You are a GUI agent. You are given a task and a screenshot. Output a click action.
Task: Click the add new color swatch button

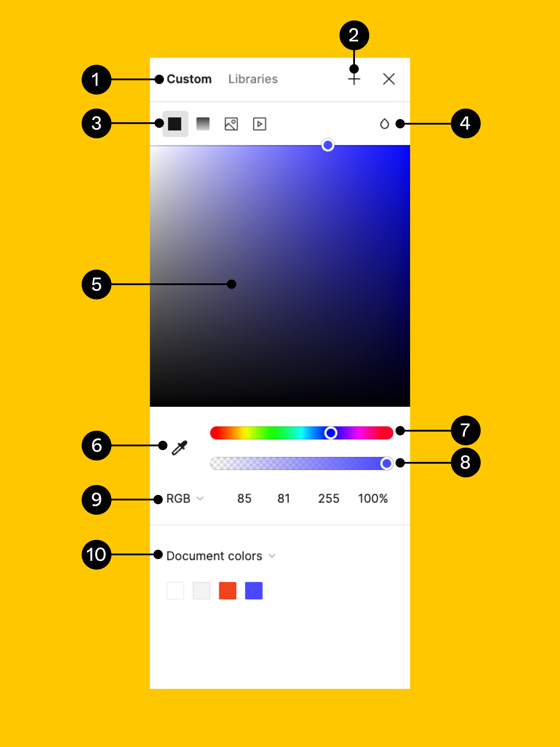pyautogui.click(x=353, y=78)
